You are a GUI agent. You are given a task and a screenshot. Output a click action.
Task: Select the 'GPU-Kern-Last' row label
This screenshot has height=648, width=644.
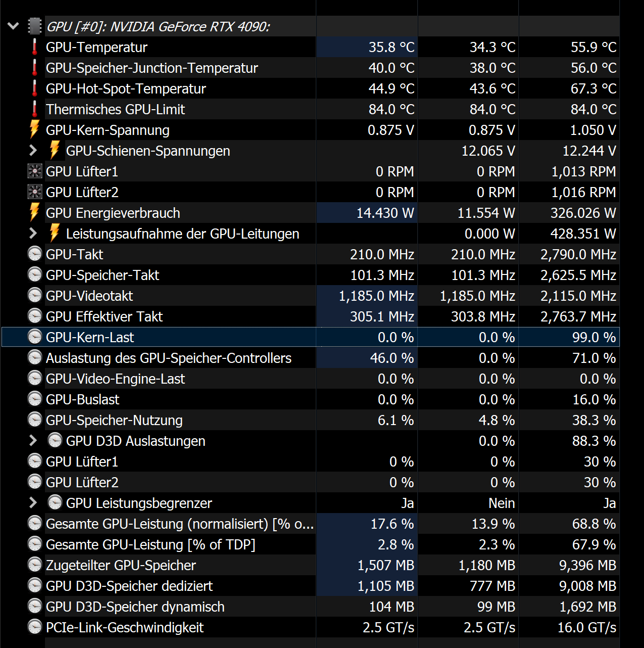coord(90,337)
